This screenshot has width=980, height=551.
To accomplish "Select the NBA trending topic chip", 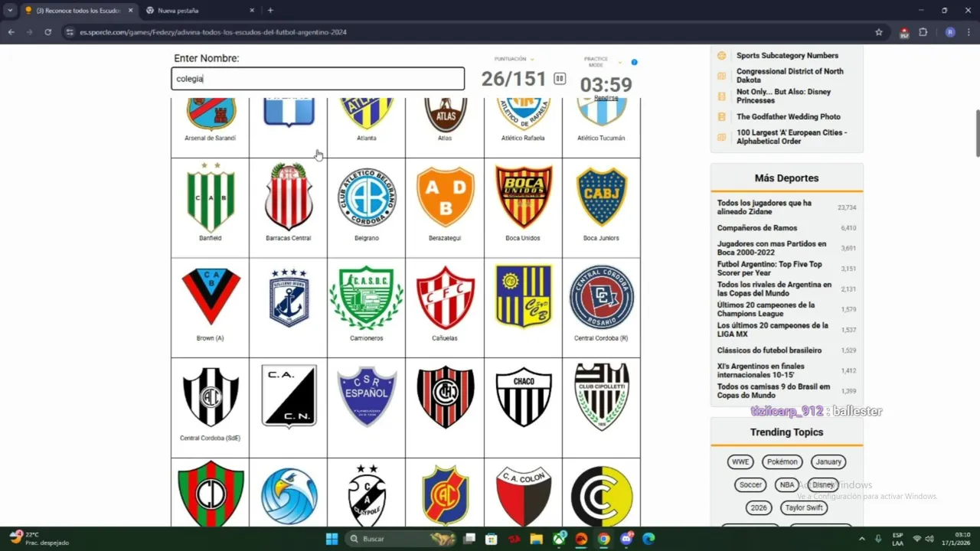I will point(787,485).
